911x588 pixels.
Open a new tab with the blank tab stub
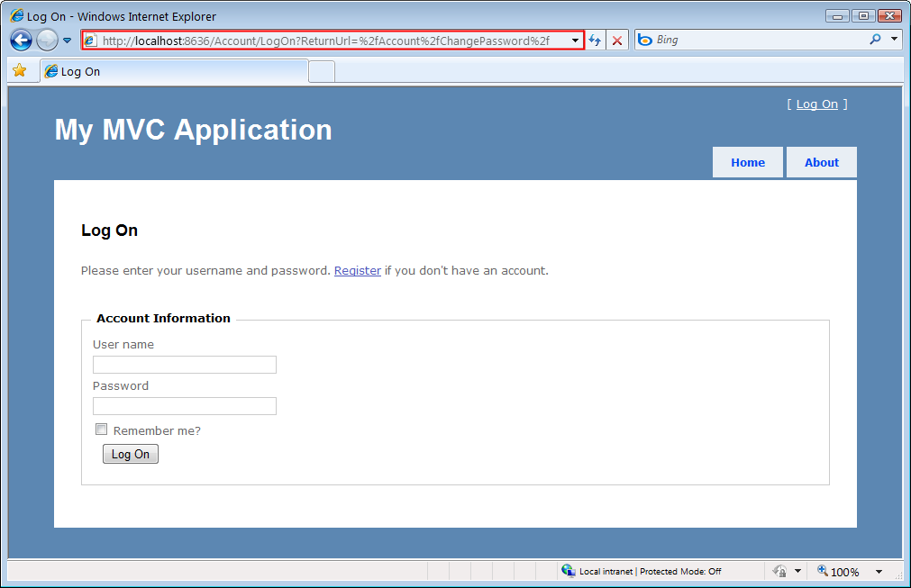[x=321, y=70]
